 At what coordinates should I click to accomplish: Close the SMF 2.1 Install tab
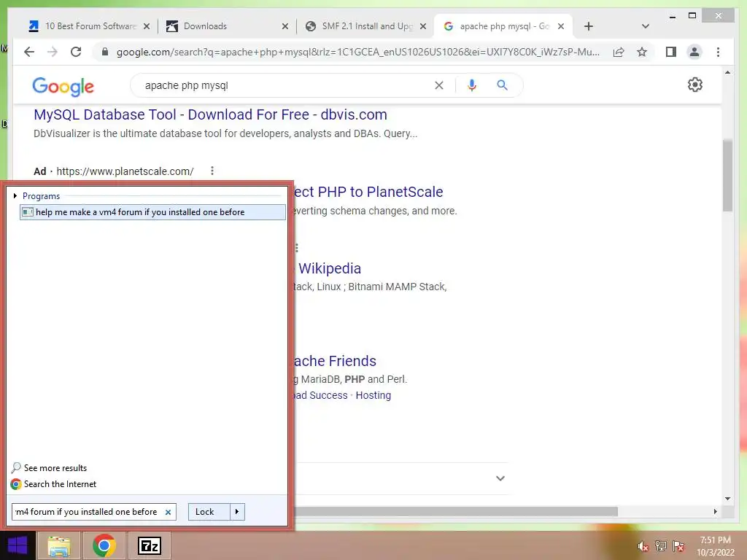422,26
